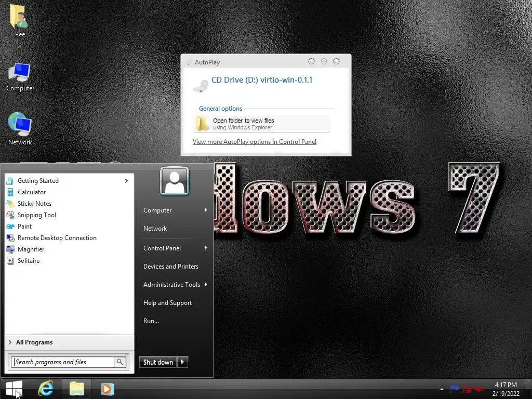
Task: Open Control Panel from Start menu
Action: click(x=162, y=248)
